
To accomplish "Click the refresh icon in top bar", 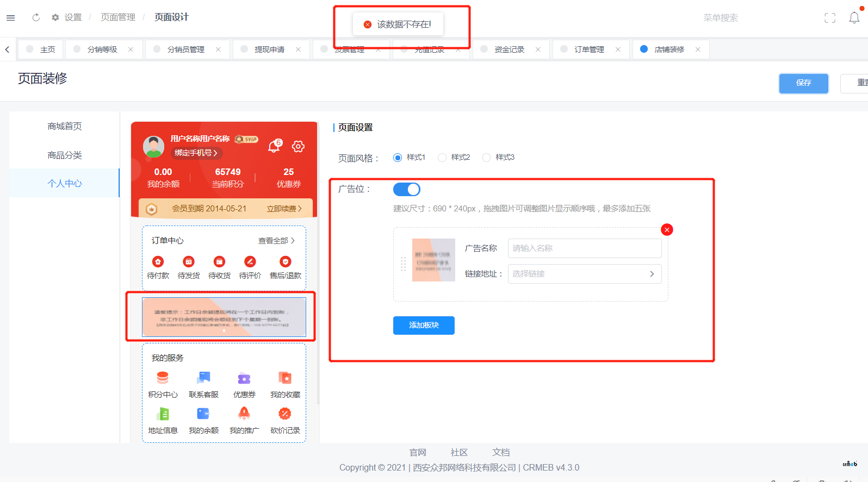I will (36, 17).
